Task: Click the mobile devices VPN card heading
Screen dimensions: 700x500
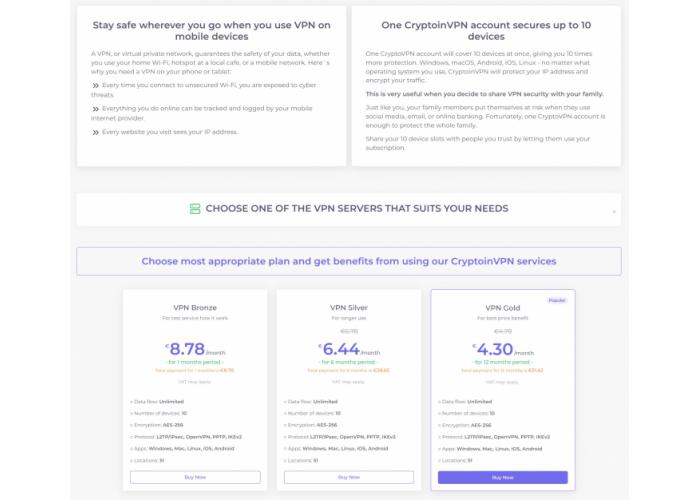Action: [212, 31]
